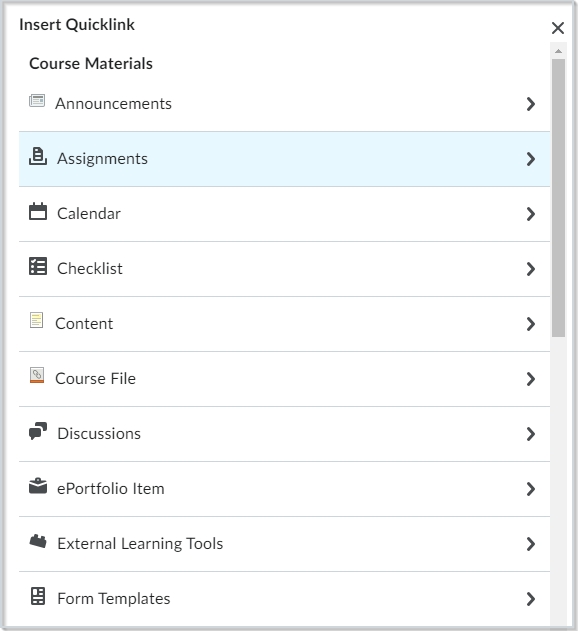Click the Course File link icon

point(37,375)
